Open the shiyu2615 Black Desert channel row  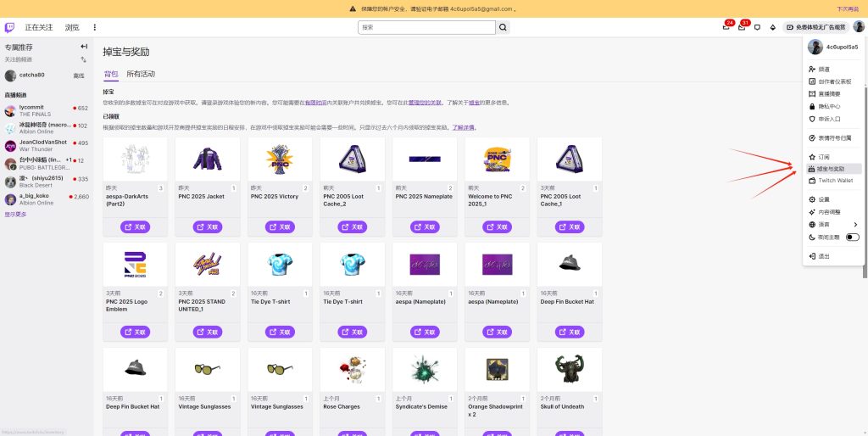(x=47, y=182)
